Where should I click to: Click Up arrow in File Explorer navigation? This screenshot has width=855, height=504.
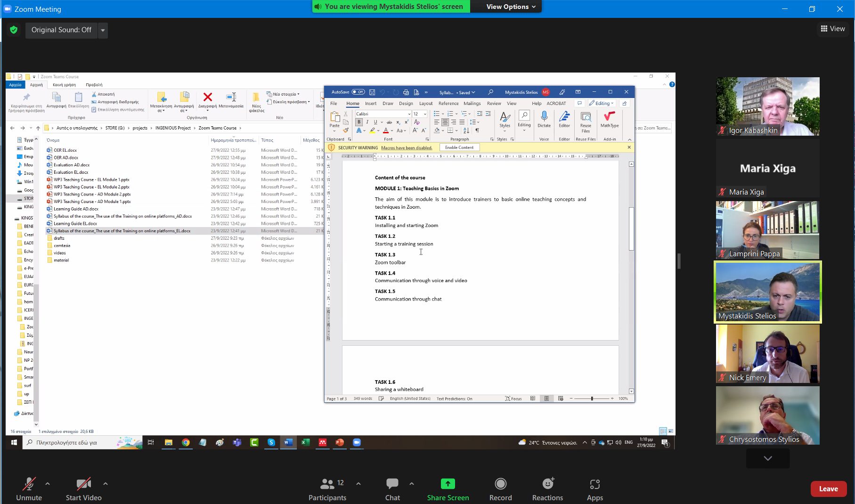(38, 128)
